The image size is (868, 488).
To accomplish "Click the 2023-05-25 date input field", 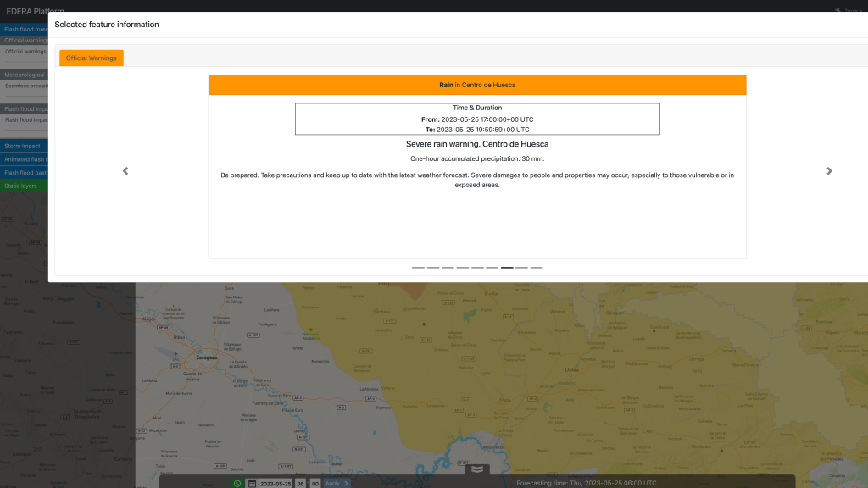I will tap(275, 483).
